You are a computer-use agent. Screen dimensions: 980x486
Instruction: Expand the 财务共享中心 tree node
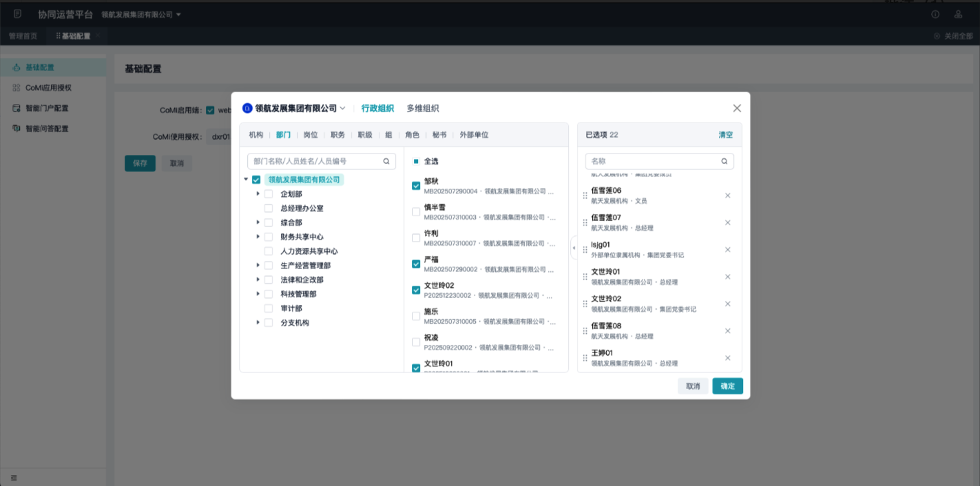pos(258,237)
